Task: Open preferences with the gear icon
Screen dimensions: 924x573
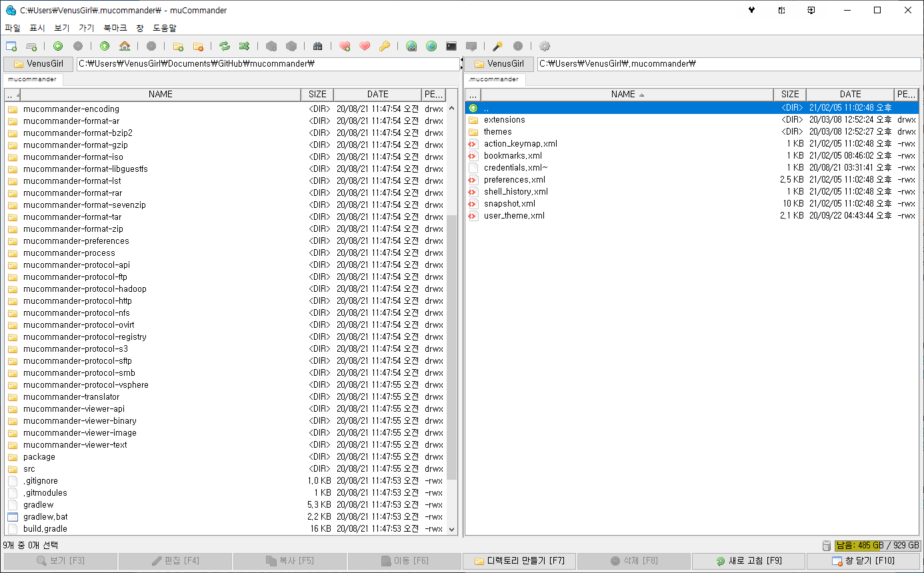Action: click(x=545, y=46)
